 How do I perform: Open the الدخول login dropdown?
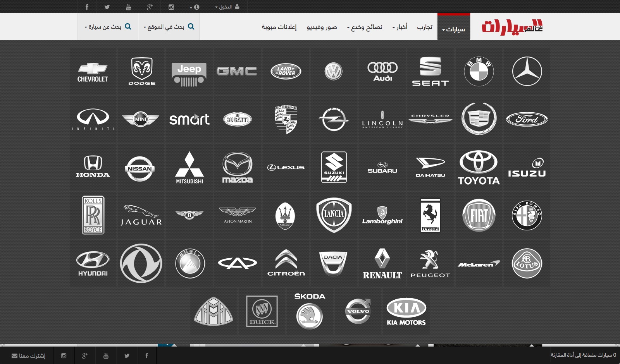click(x=227, y=7)
